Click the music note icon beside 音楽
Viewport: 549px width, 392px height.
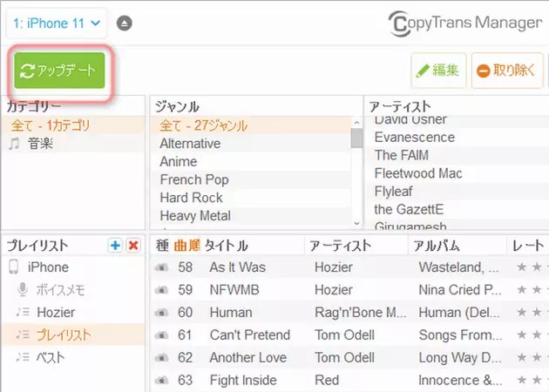(x=14, y=144)
